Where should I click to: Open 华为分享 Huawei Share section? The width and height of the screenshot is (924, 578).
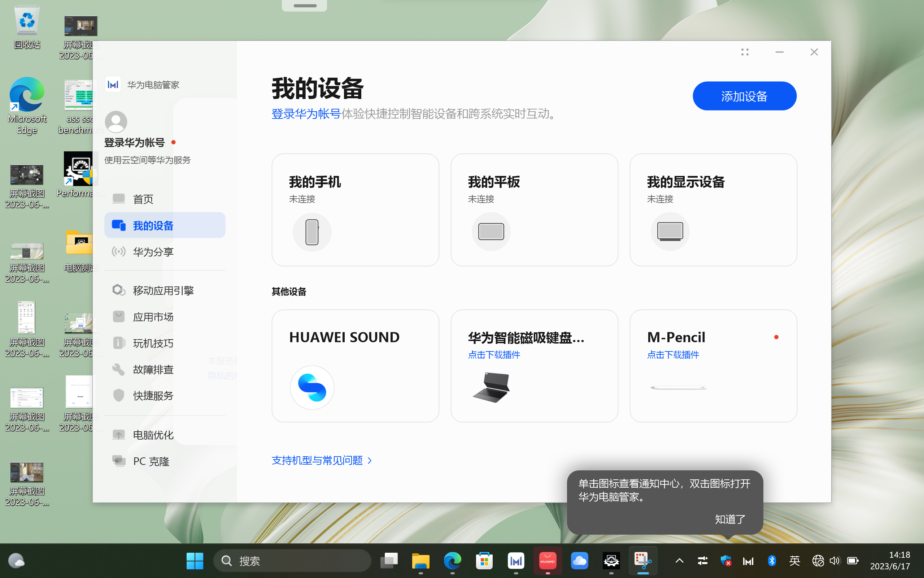point(165,251)
